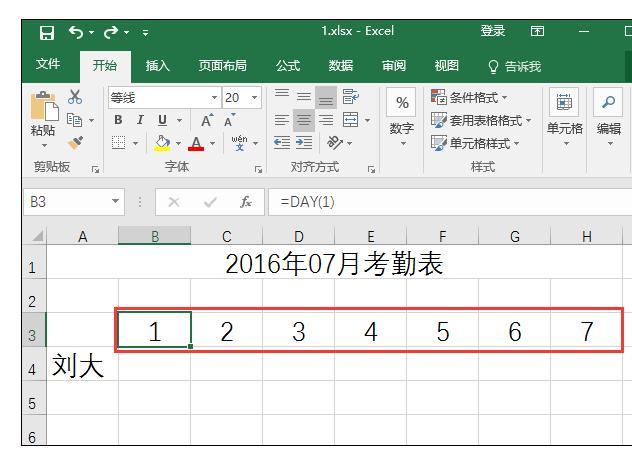Select column C header
Viewport: 632px width, 457px height.
(x=227, y=236)
